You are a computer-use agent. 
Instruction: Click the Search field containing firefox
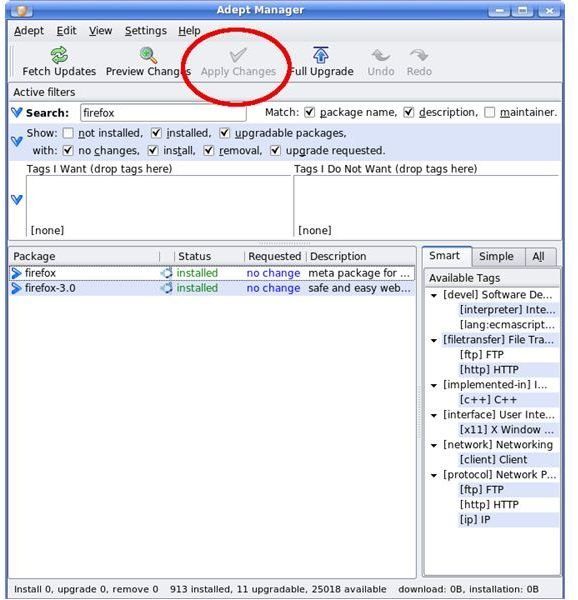click(x=163, y=113)
